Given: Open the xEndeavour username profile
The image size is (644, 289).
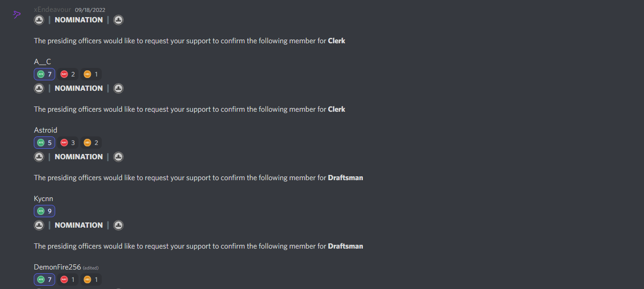Looking at the screenshot, I should tap(52, 10).
